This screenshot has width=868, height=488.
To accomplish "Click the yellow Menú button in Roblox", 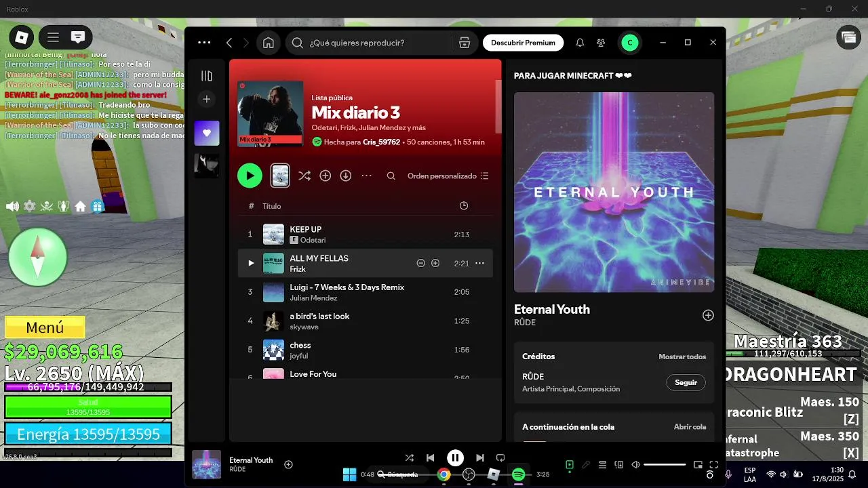I will [x=45, y=328].
